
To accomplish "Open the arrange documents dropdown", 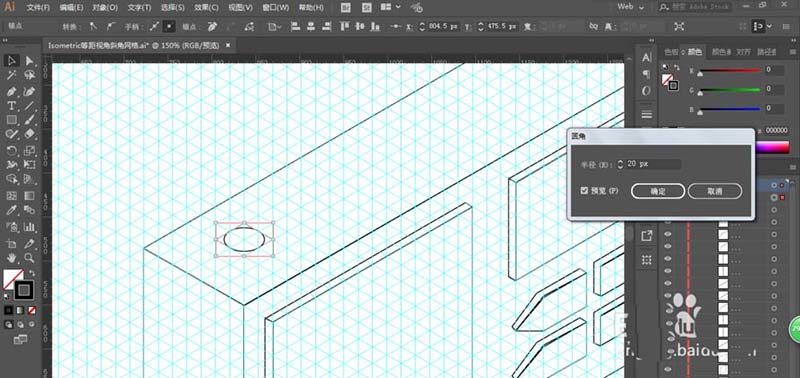I will coord(390,7).
